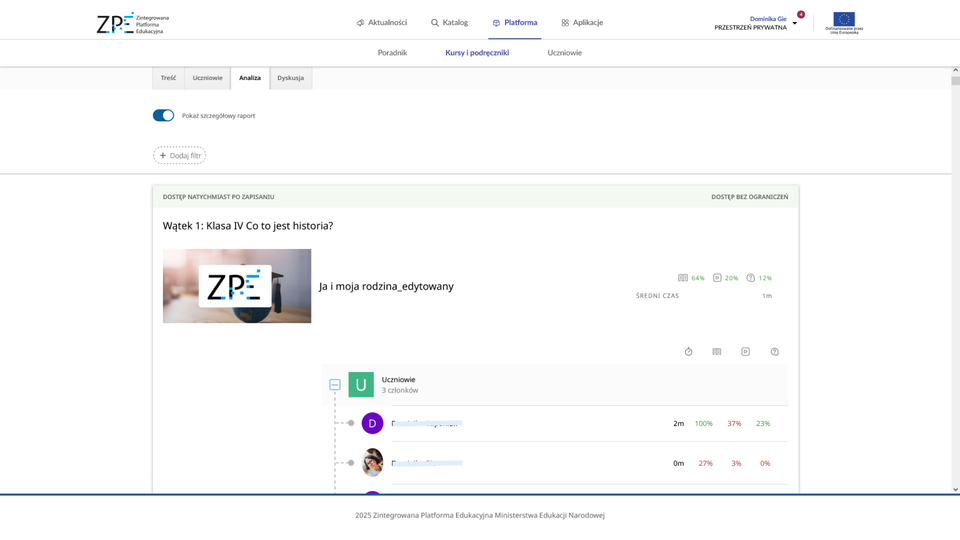Click the question mark exercises column icon
Image resolution: width=960 pixels, height=540 pixels.
coord(775,352)
